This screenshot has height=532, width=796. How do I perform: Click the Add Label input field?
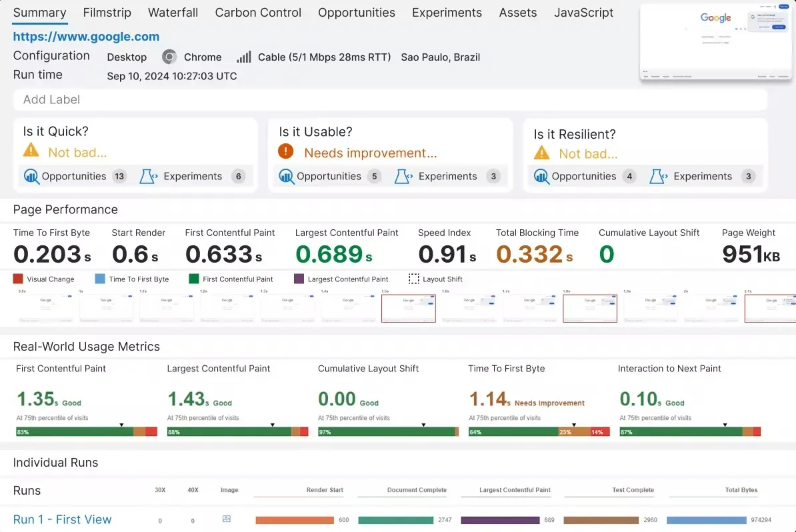(390, 99)
